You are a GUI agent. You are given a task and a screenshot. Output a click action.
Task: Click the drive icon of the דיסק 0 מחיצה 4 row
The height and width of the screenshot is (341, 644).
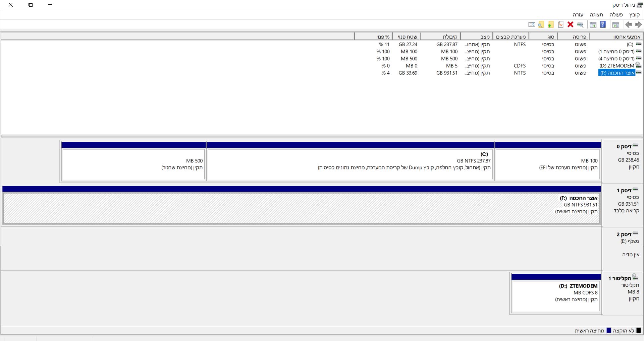point(639,58)
